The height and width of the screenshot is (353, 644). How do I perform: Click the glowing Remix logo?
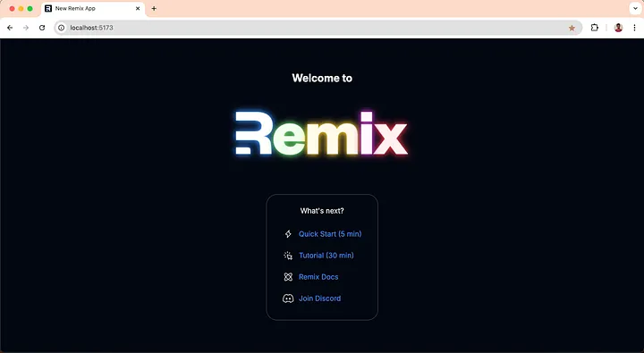pos(322,134)
